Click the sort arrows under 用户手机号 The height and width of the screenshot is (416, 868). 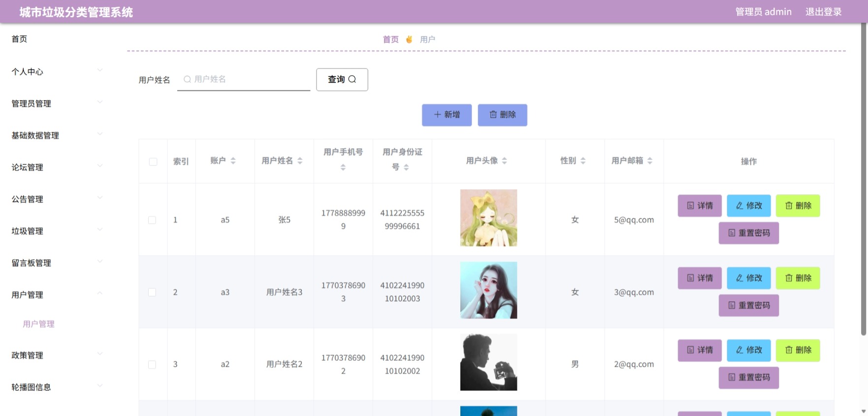pos(343,168)
